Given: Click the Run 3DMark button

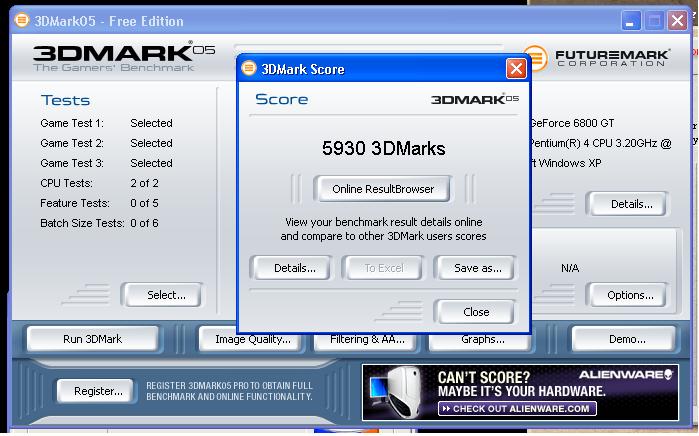Looking at the screenshot, I should click(x=92, y=339).
